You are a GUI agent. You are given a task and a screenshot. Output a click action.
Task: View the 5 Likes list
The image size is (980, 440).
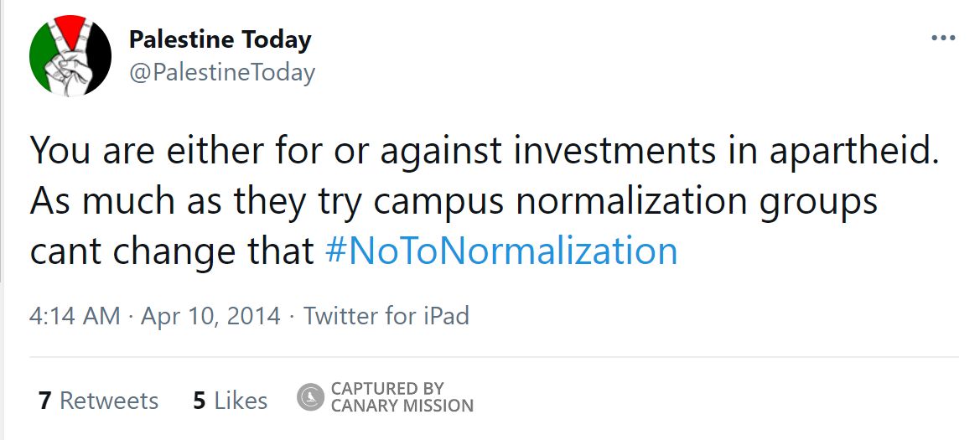click(230, 401)
